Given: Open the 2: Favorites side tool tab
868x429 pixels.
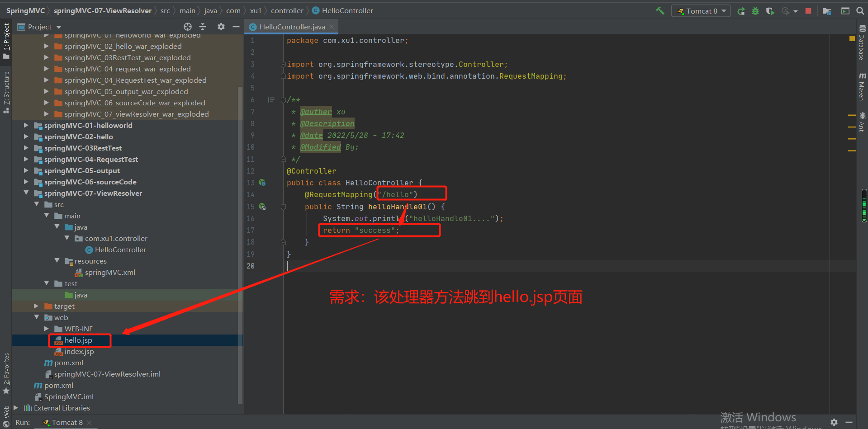Looking at the screenshot, I should (x=6, y=373).
